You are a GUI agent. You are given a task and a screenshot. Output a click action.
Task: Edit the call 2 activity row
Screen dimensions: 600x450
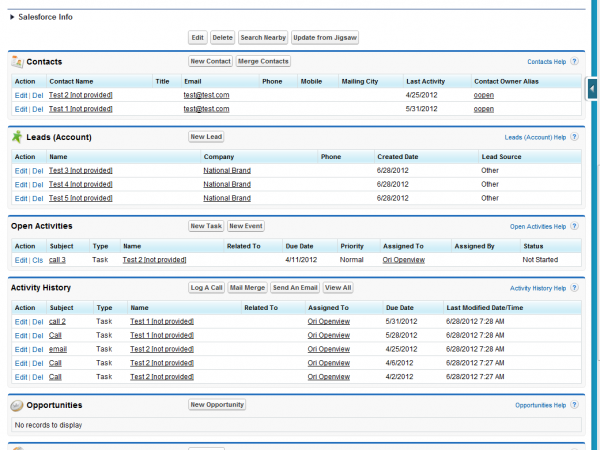[21, 322]
